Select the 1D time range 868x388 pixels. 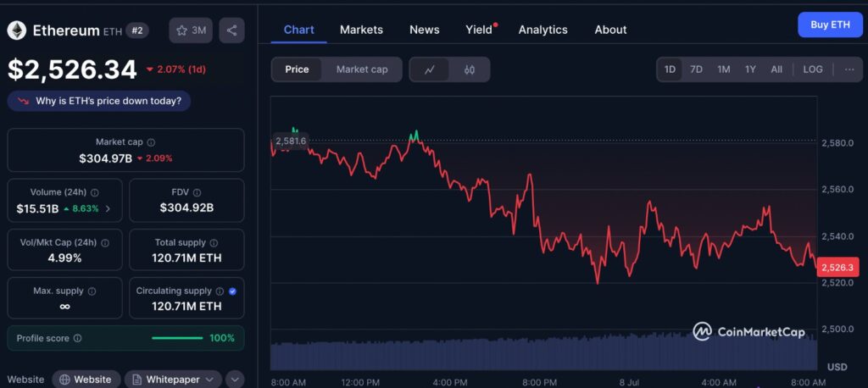point(670,69)
